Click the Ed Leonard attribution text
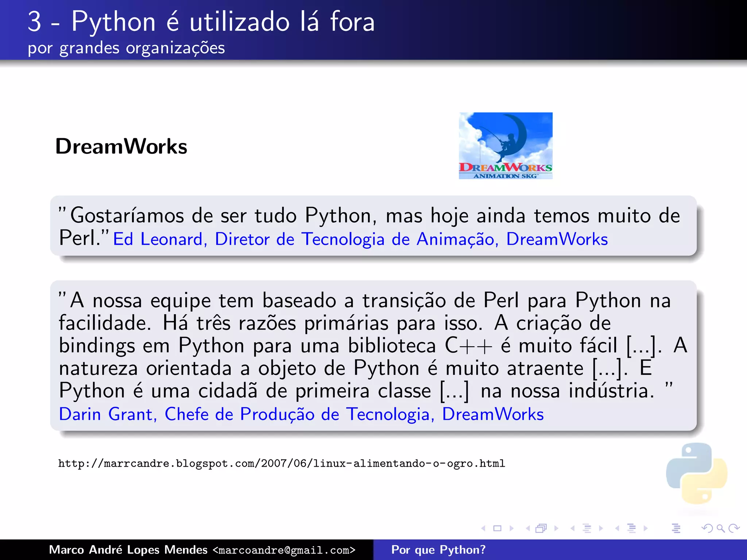This screenshot has height=560, width=747. [360, 240]
